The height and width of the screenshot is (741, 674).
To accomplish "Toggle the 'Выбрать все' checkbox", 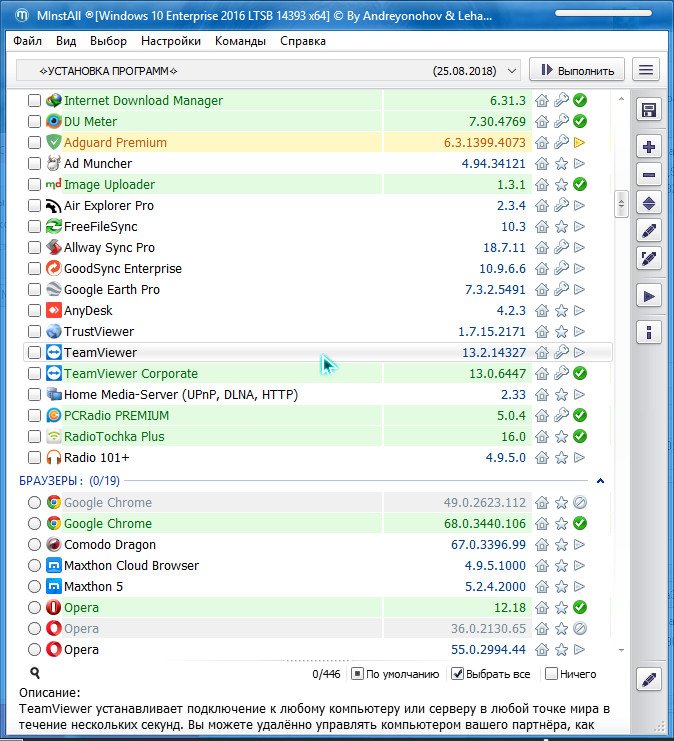I will (x=457, y=674).
